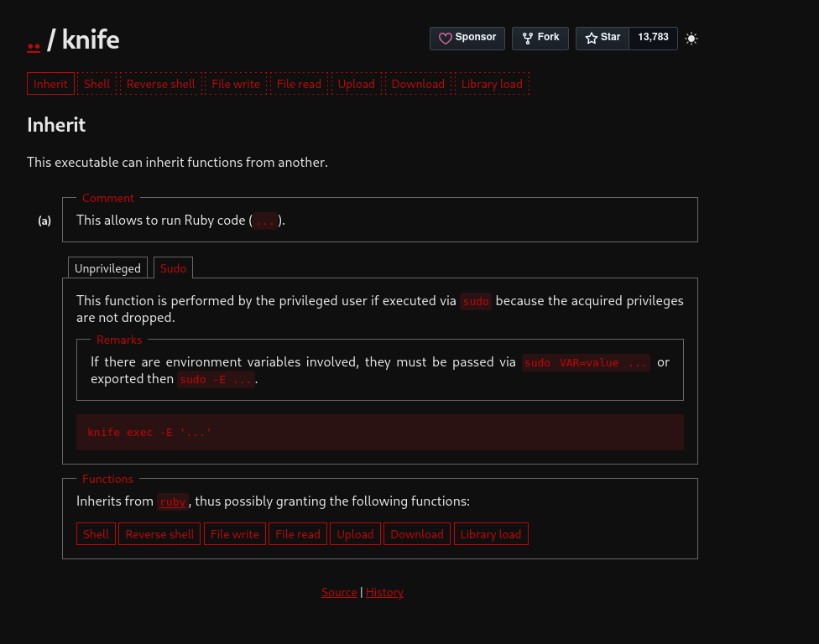The image size is (819, 644).
Task: Open the History link in the footer
Action: [384, 592]
